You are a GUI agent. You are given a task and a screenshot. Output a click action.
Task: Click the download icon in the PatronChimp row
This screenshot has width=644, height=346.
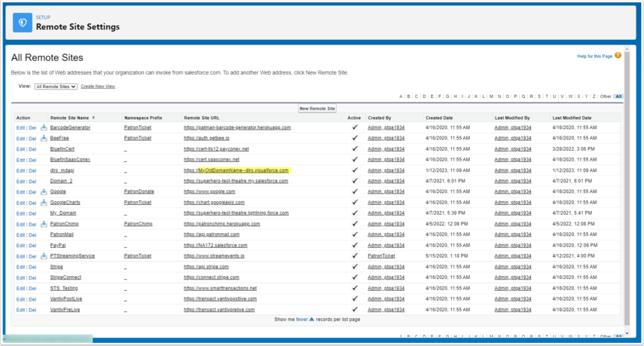[44, 224]
